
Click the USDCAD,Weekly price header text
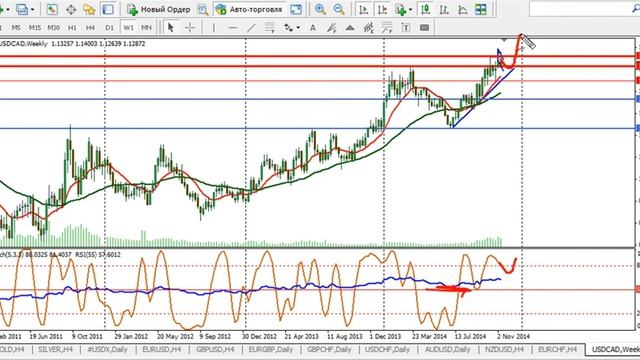[72, 44]
